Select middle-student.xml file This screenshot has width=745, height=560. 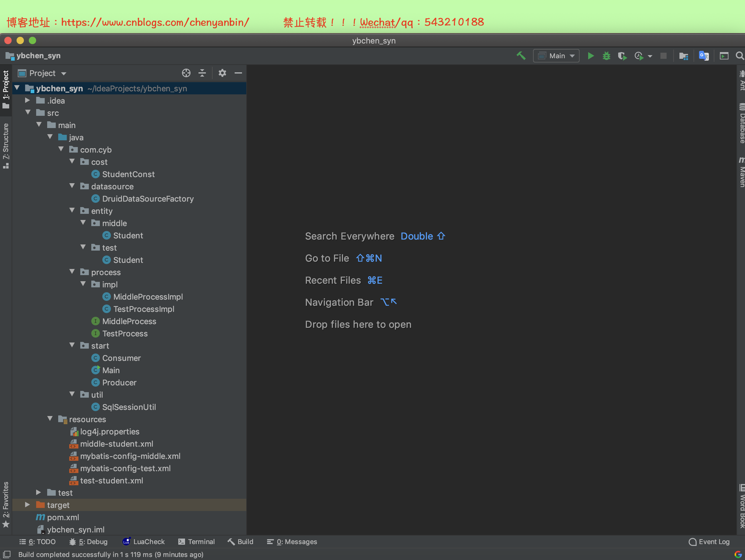(x=111, y=444)
